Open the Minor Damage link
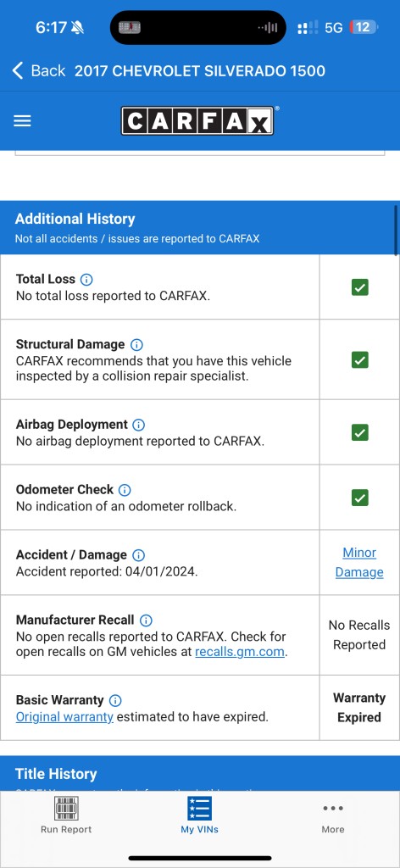This screenshot has width=400, height=868. (x=359, y=563)
